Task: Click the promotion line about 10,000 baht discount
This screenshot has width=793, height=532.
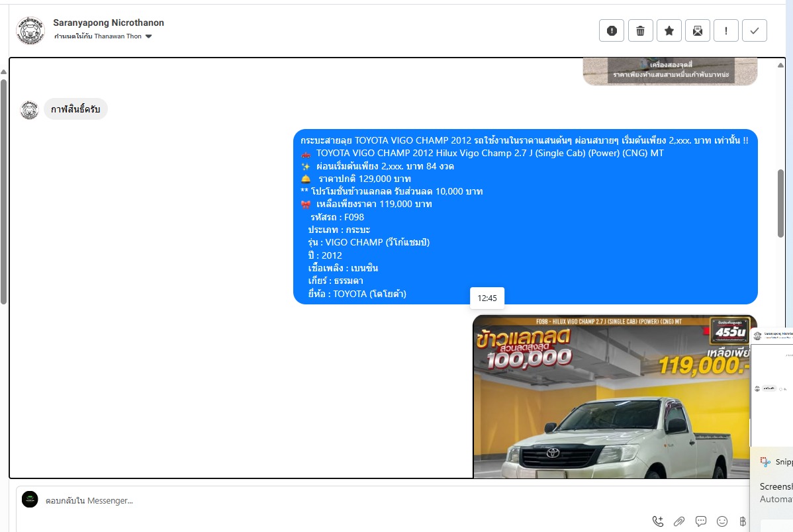Action: [391, 191]
